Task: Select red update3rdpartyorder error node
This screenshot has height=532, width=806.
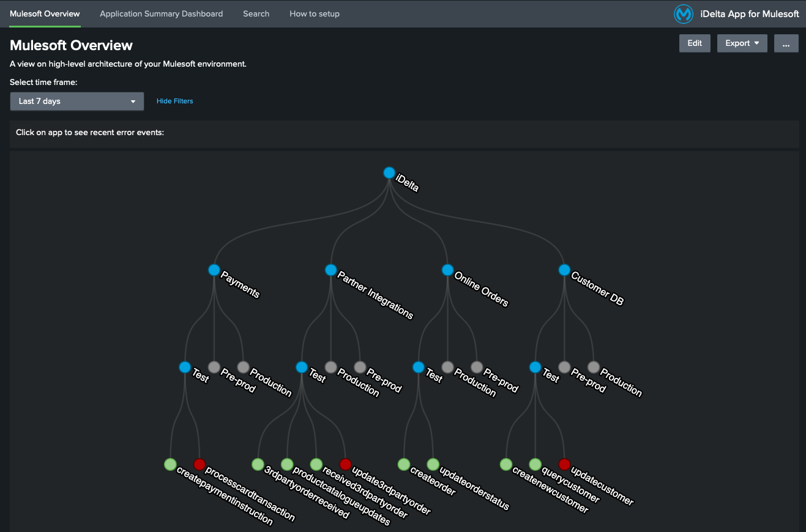Action: pos(345,464)
